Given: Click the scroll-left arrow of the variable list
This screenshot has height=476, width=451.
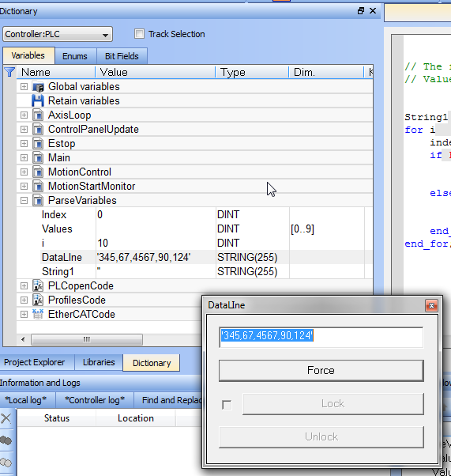Looking at the screenshot, I should [x=24, y=339].
